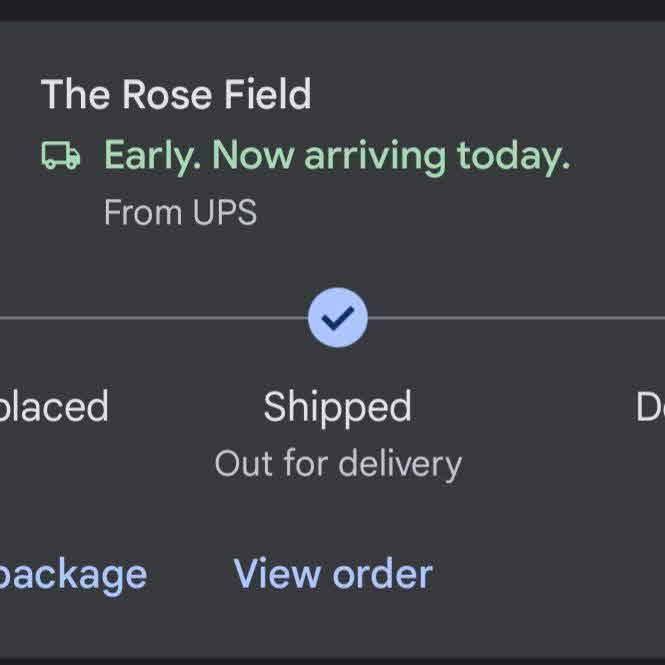Click the "Early. Now arriving today." status
The width and height of the screenshot is (665, 665).
coord(336,156)
